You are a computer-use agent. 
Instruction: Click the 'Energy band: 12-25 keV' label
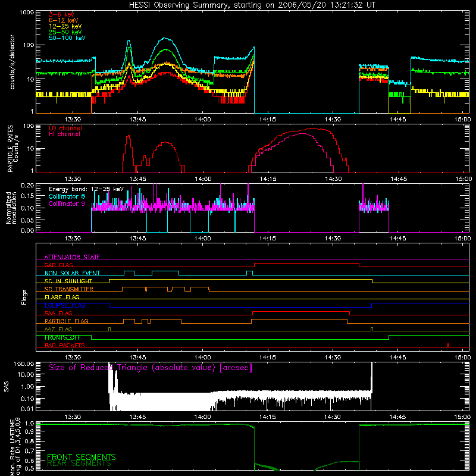pyautogui.click(x=86, y=189)
